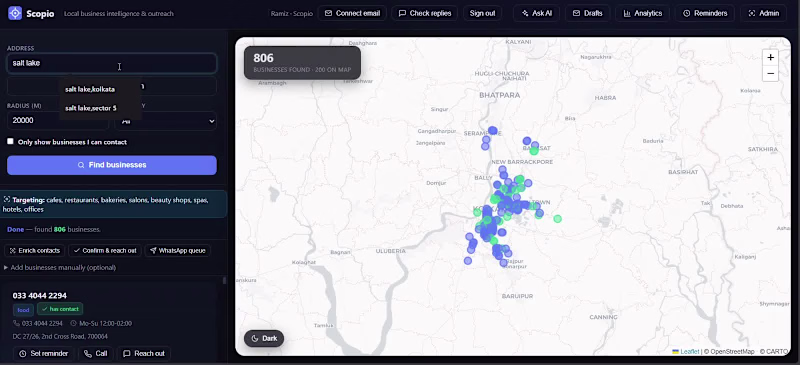
Task: Click the moon icon on Dark button
Action: coord(255,338)
